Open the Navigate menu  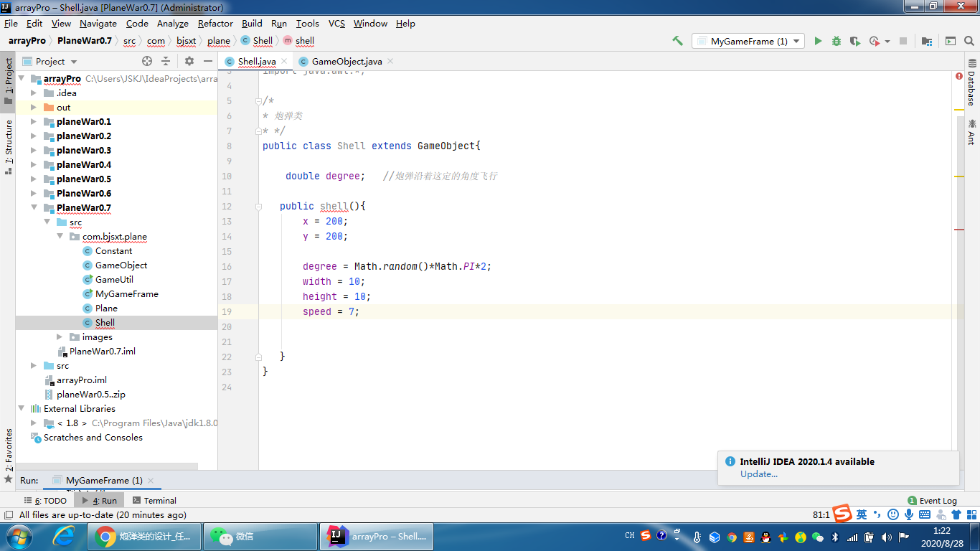[98, 23]
